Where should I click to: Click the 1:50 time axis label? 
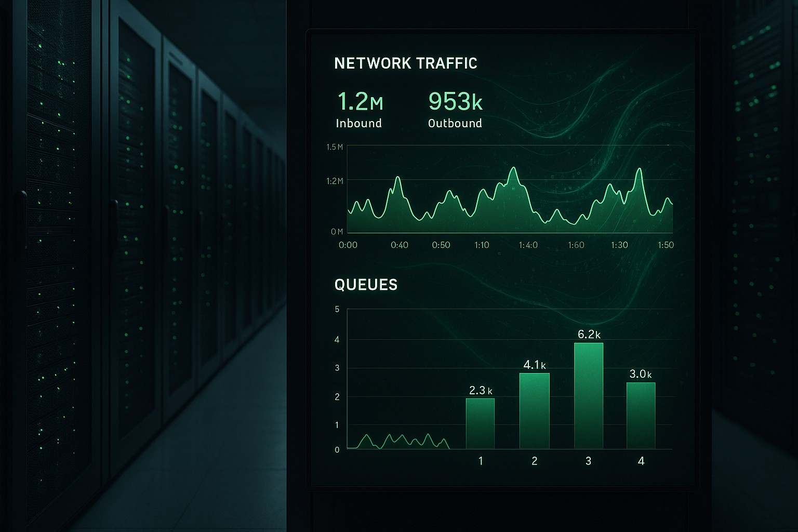pos(666,245)
